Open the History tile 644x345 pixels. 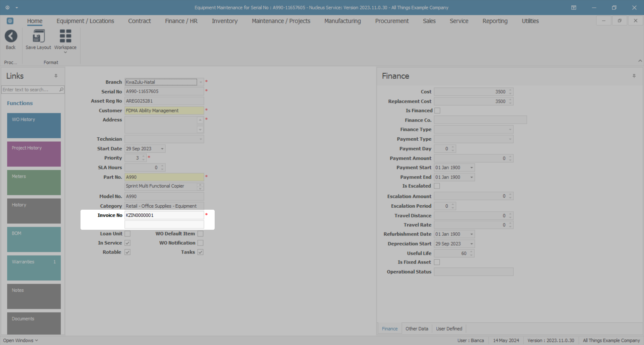34,211
